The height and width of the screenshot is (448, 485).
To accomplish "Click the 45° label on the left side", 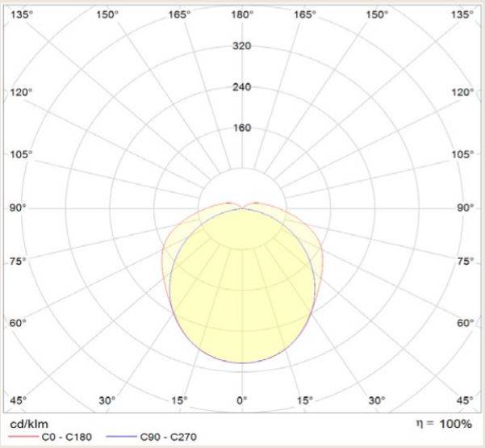I will (x=19, y=400).
